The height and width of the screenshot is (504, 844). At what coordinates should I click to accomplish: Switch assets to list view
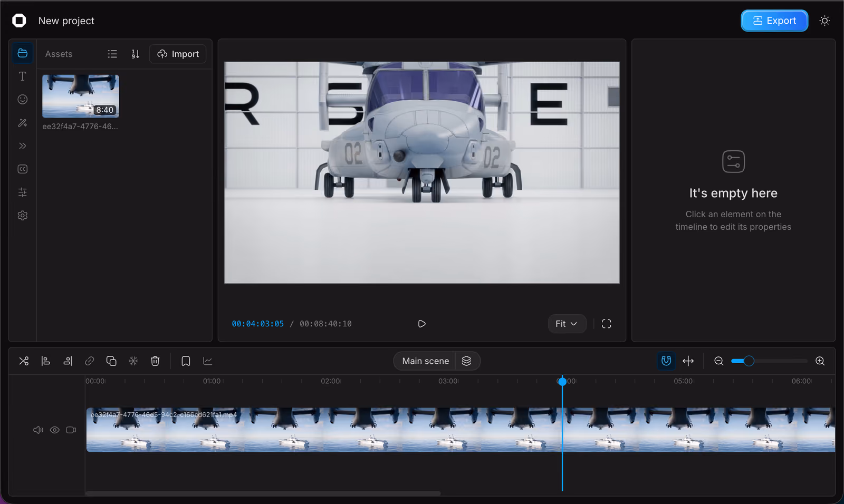pos(112,54)
